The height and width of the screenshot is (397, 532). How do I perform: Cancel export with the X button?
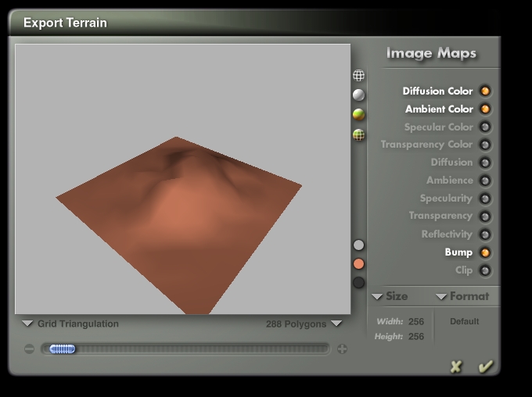456,367
